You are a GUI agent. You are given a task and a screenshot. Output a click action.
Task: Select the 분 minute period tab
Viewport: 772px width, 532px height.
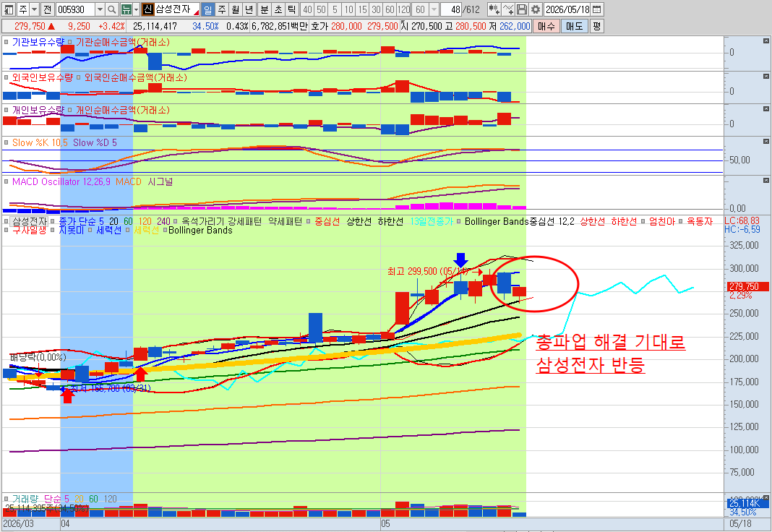point(265,9)
